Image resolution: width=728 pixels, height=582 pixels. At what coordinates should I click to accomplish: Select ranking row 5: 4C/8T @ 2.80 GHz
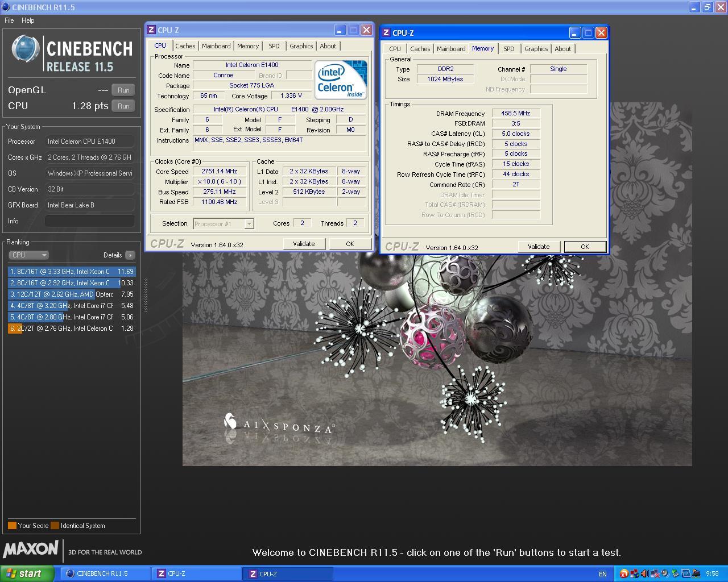[72, 317]
